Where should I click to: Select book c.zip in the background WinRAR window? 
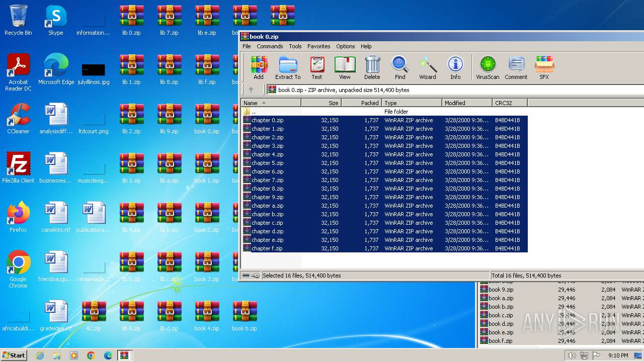coord(561,315)
